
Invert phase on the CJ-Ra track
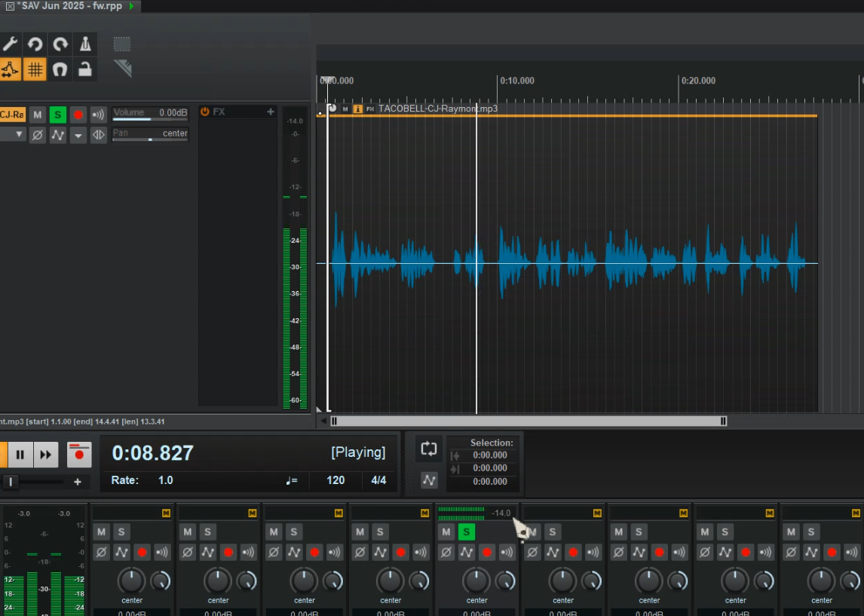coord(38,135)
